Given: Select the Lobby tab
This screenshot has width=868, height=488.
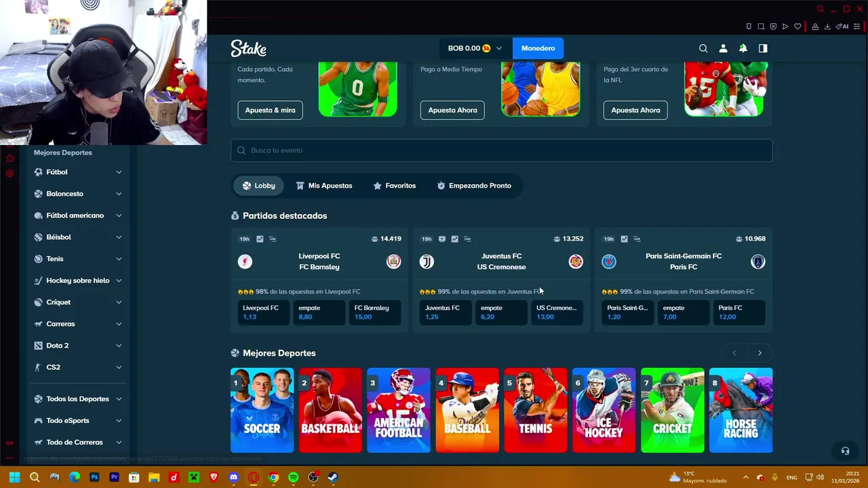Looking at the screenshot, I should (259, 186).
